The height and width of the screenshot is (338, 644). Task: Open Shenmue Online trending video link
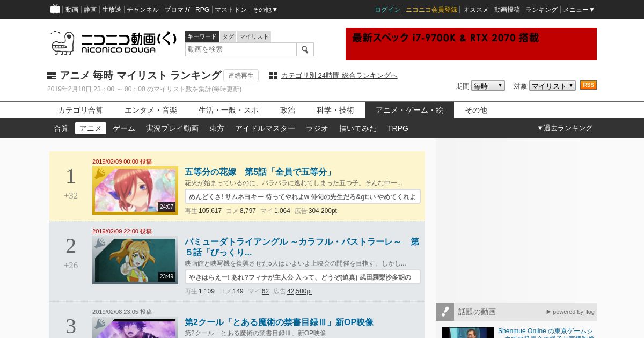[x=546, y=332]
